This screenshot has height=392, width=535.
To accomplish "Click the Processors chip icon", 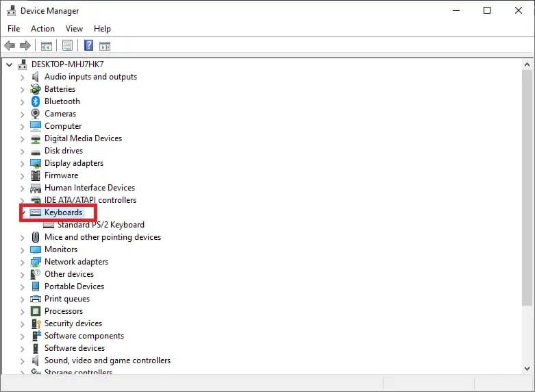I will 36,311.
